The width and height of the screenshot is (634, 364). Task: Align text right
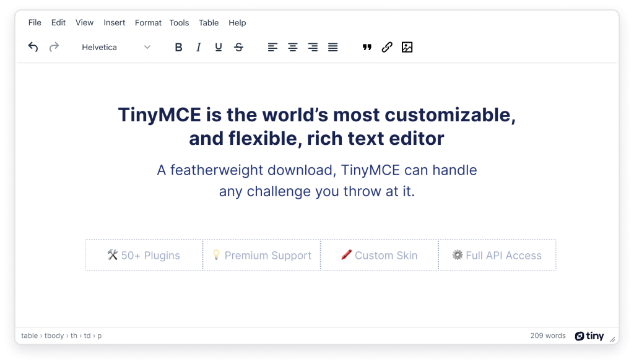click(x=313, y=47)
